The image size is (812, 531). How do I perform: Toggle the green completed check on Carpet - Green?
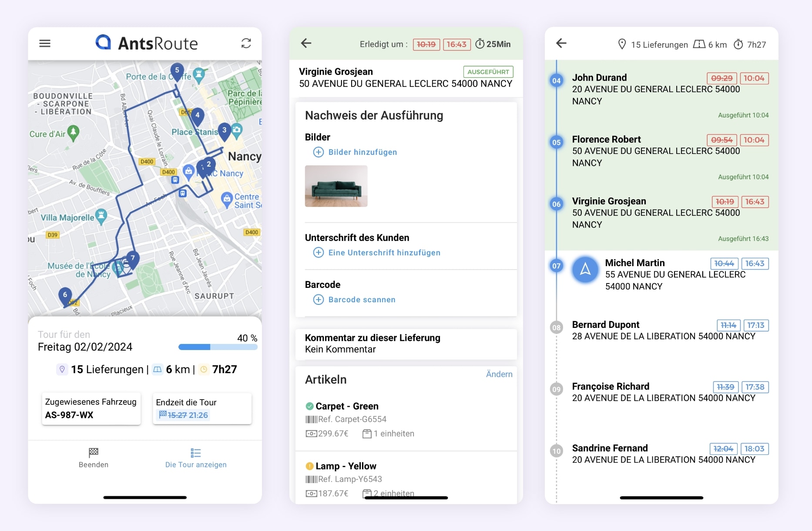click(309, 406)
